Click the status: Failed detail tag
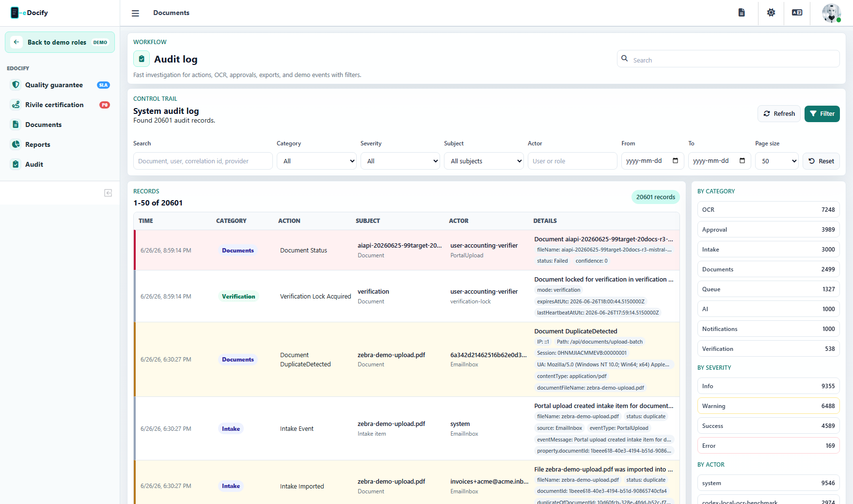The image size is (853, 504). click(553, 261)
